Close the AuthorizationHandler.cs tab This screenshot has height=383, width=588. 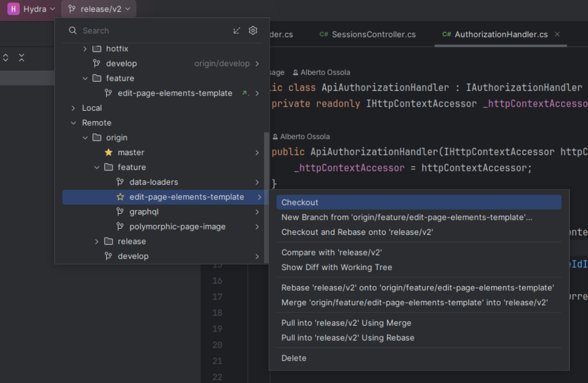(x=557, y=35)
